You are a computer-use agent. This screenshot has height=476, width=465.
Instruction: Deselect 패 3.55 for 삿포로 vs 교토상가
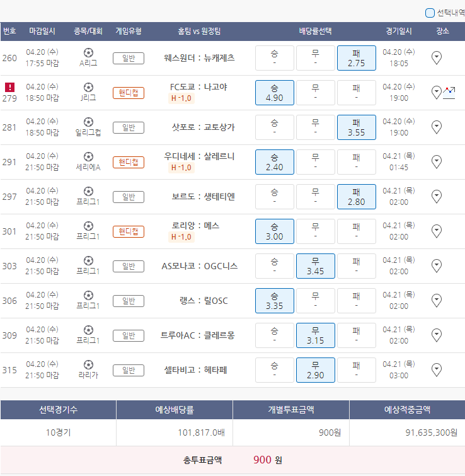(357, 127)
